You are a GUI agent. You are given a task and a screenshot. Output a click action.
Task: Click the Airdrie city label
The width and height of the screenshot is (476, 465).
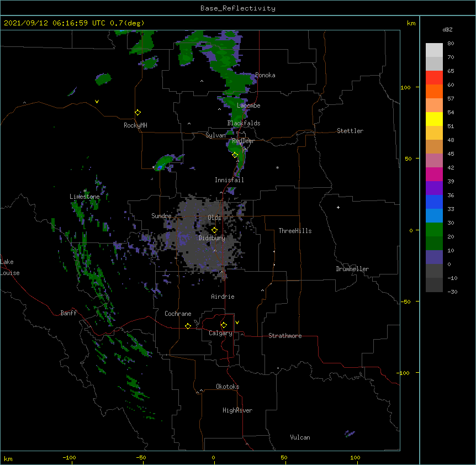(223, 297)
